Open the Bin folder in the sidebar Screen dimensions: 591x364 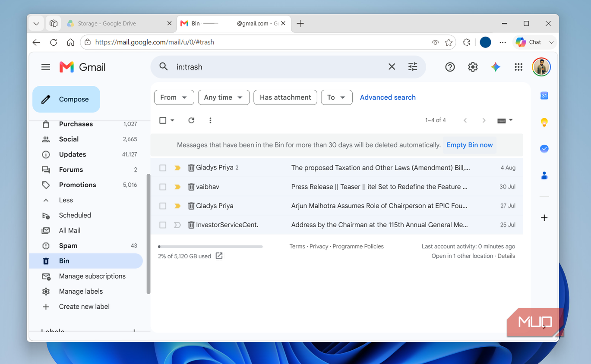(x=86, y=261)
